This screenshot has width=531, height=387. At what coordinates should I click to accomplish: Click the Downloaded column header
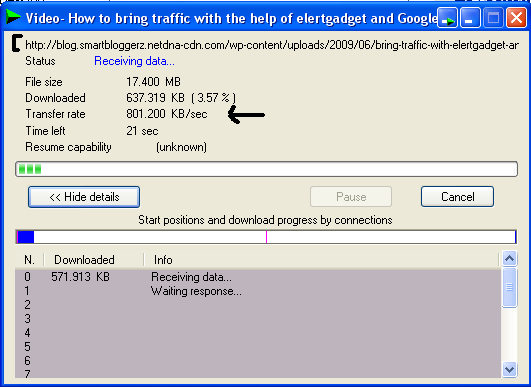pos(94,260)
